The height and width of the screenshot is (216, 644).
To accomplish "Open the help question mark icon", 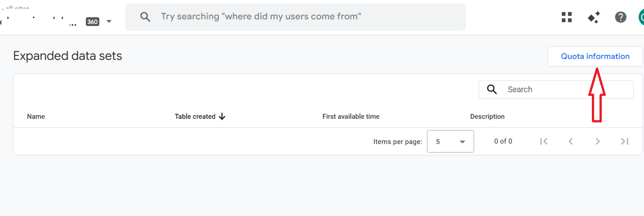I will [x=621, y=17].
